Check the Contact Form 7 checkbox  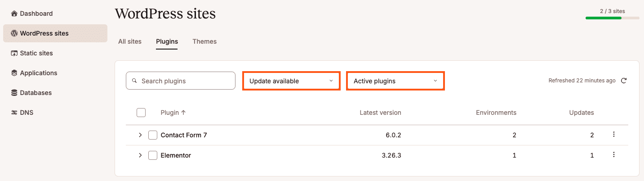[x=153, y=135]
